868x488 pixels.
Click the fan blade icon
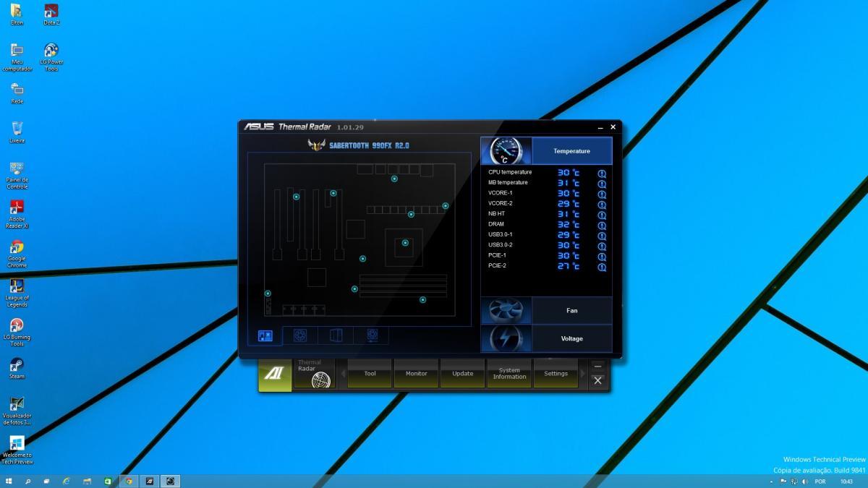(506, 311)
